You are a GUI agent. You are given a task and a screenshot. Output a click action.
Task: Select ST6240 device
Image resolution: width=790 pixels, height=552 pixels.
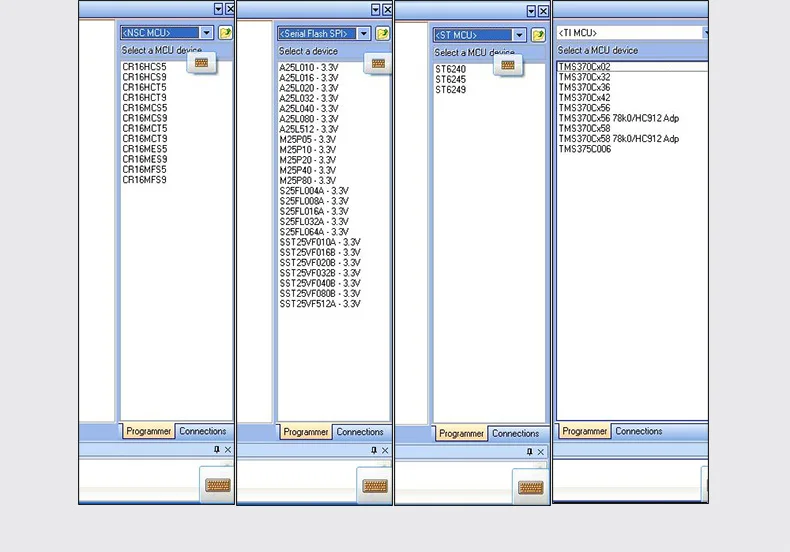450,69
